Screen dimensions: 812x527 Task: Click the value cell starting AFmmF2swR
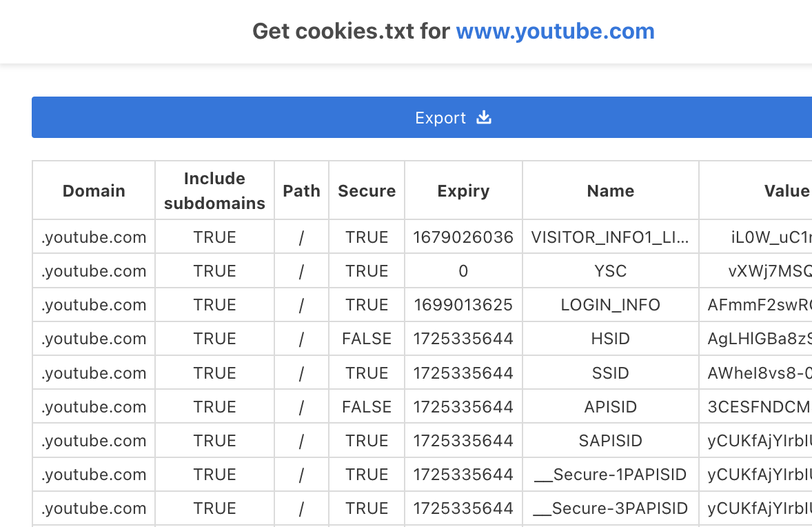(x=755, y=305)
